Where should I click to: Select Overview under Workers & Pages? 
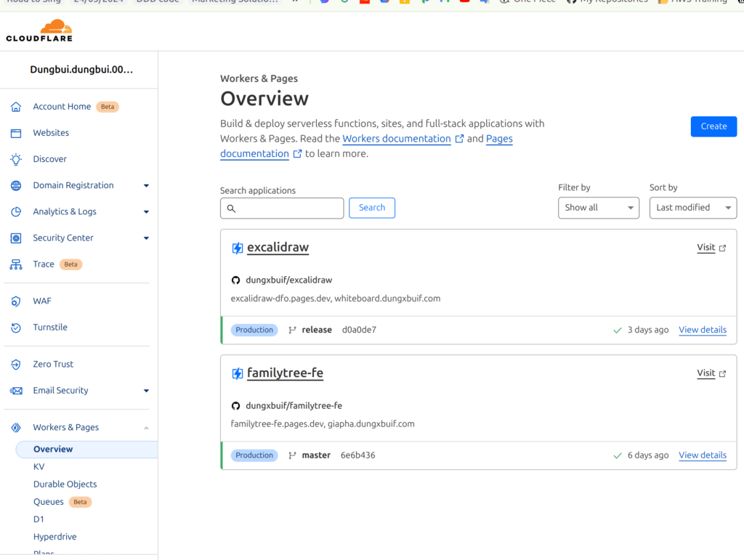(87, 449)
